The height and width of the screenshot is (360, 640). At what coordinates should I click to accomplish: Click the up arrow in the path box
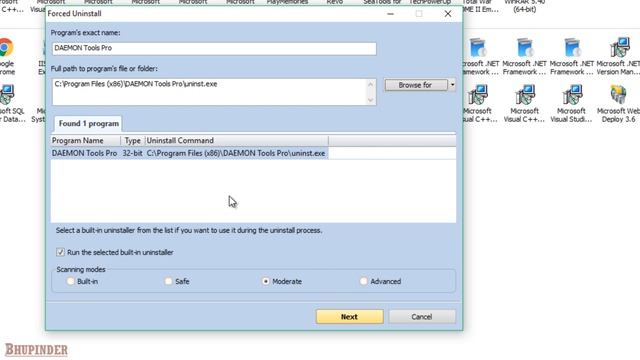point(371,84)
